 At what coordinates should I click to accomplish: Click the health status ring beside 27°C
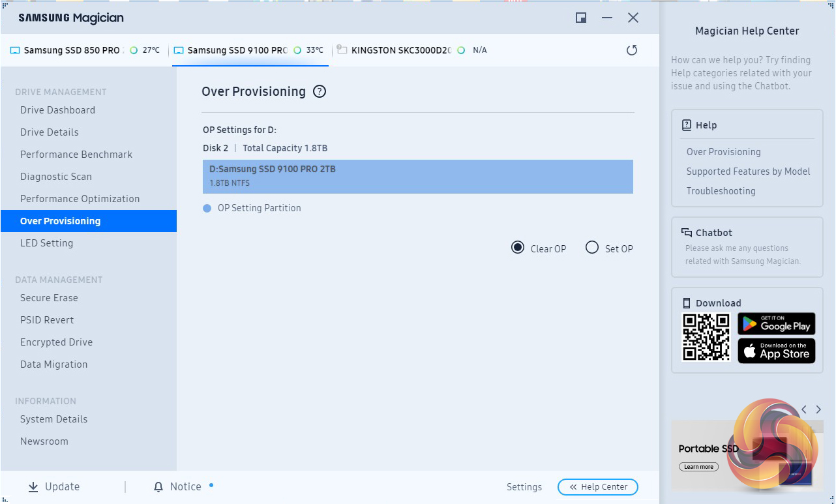pos(134,50)
